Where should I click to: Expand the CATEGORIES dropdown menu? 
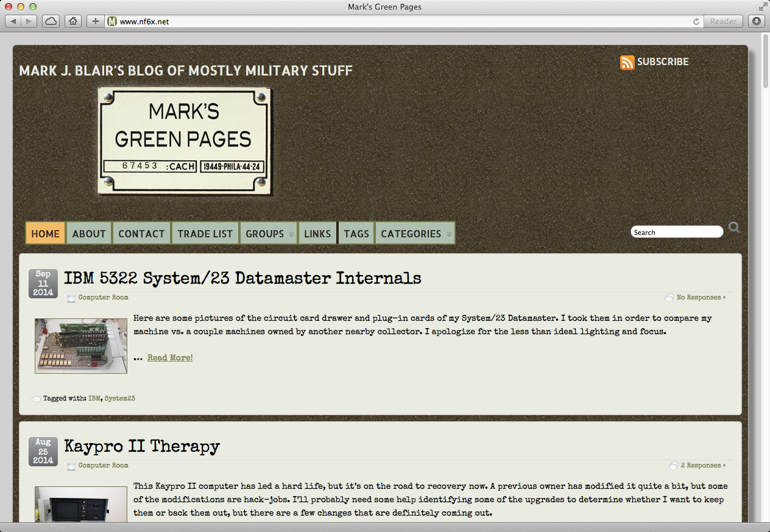pyautogui.click(x=415, y=233)
